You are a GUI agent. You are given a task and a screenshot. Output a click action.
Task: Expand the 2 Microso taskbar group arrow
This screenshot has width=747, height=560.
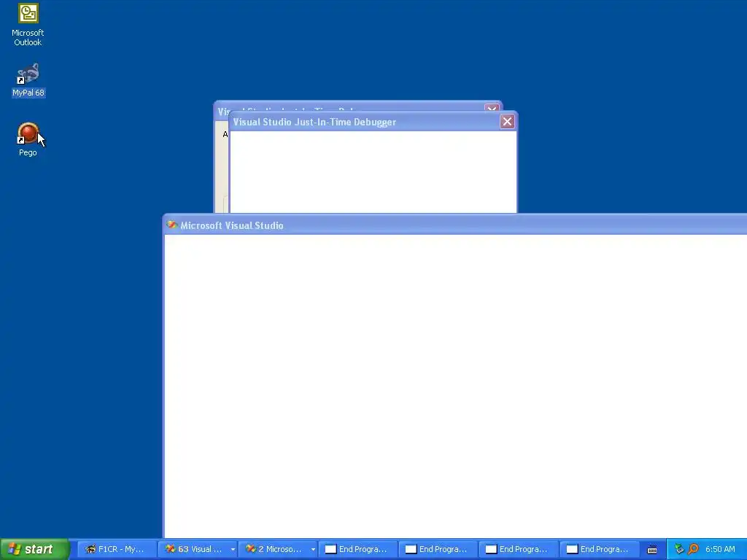(x=313, y=550)
